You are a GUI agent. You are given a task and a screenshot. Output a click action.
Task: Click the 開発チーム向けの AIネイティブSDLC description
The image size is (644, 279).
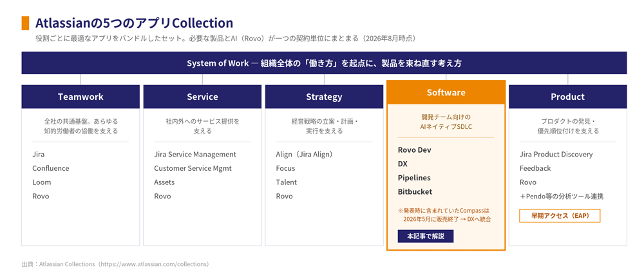click(446, 122)
